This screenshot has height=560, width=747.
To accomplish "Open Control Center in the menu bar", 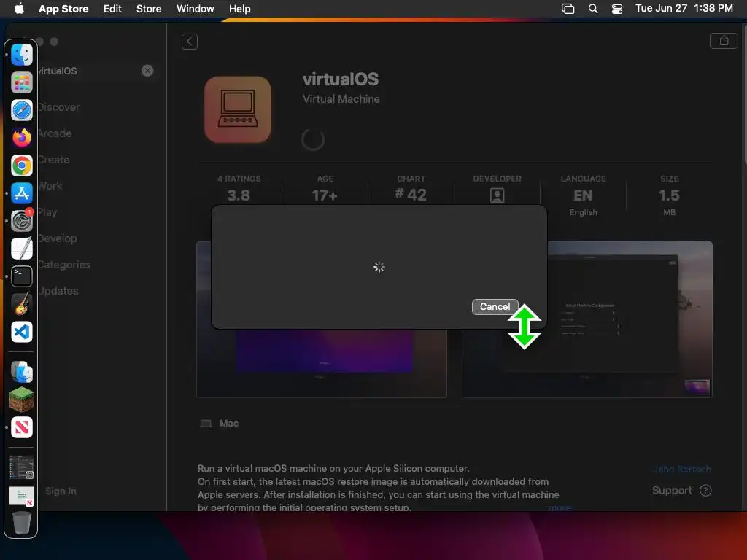I will 617,9.
